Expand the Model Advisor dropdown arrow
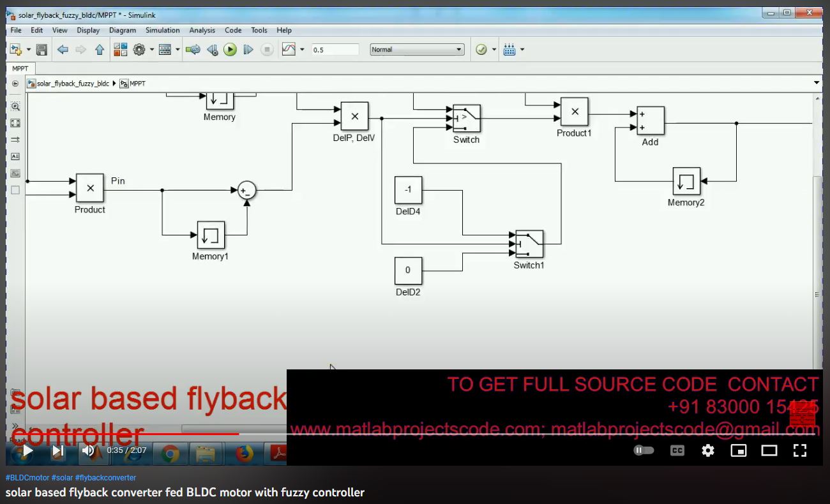The image size is (830, 504). click(x=494, y=50)
